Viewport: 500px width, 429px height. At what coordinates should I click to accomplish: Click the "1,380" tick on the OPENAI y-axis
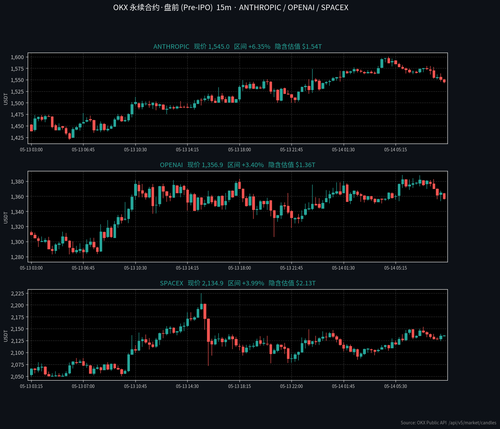pos(17,182)
